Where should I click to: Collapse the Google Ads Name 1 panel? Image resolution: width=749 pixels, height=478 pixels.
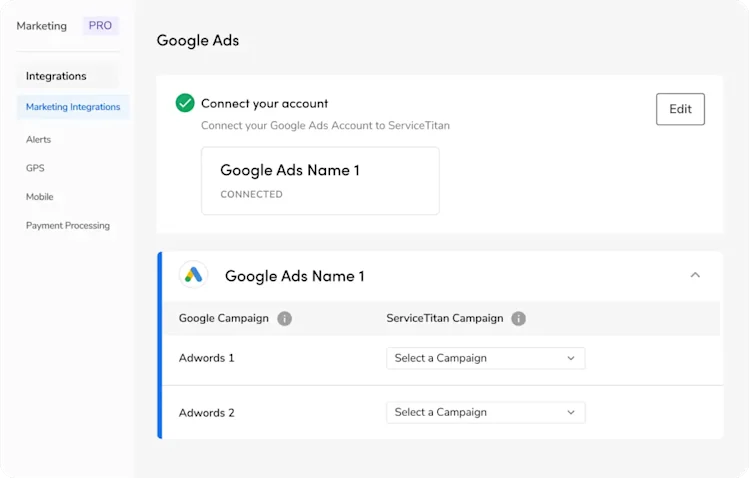click(695, 275)
